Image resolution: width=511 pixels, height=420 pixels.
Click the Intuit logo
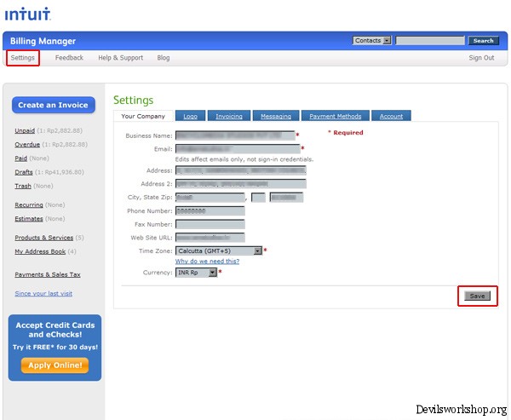[28, 14]
